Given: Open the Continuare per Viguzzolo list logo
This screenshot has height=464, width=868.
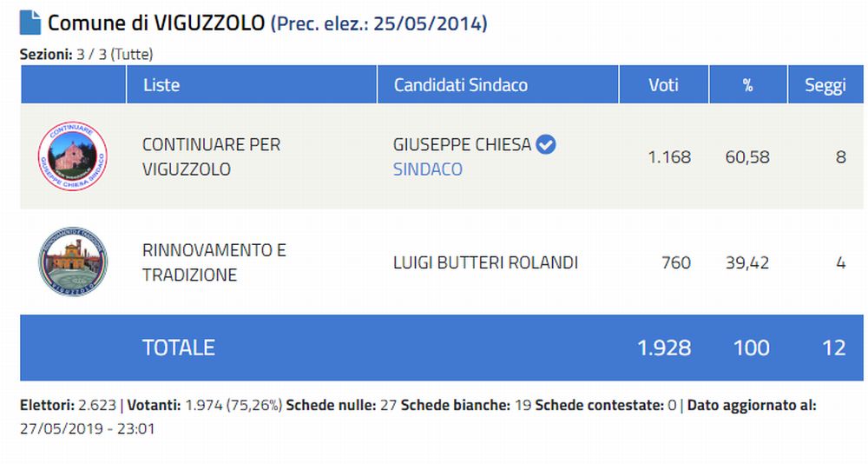Looking at the screenshot, I should coord(73,156).
